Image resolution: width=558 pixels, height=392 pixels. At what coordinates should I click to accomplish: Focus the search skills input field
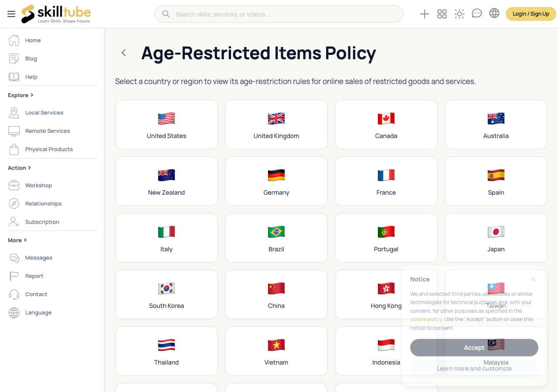pos(279,14)
